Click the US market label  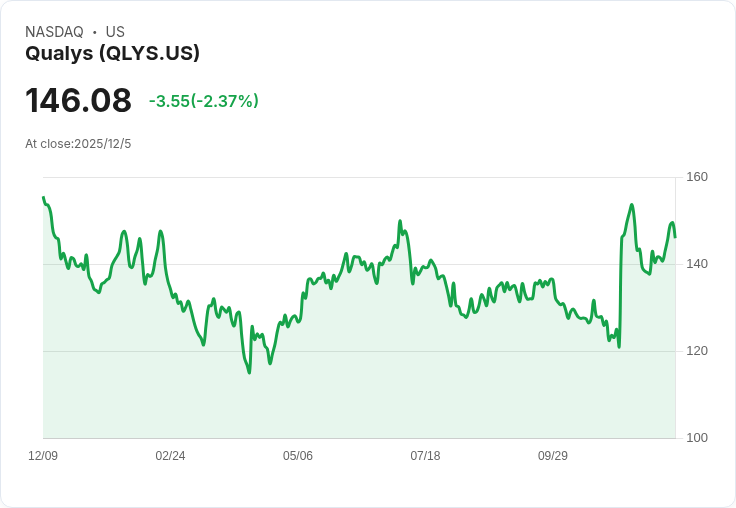click(115, 32)
